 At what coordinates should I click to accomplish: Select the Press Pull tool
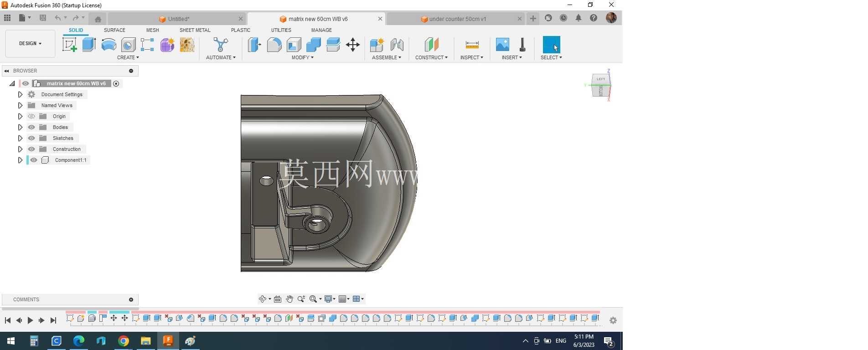254,45
